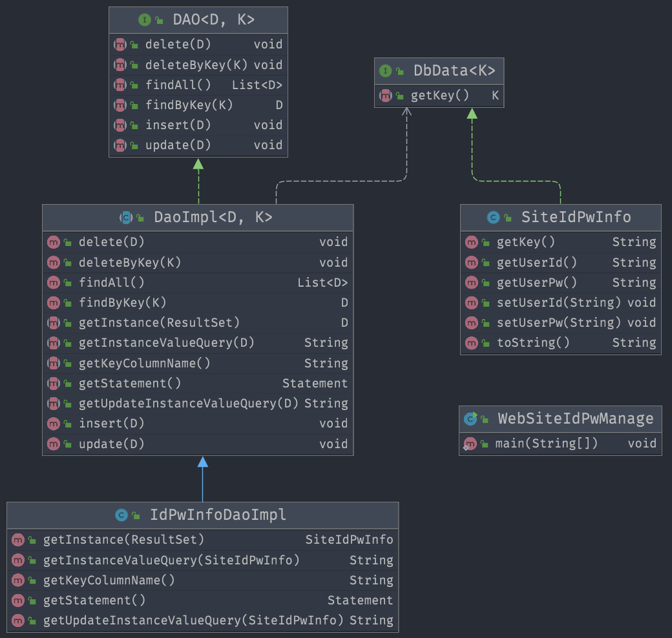
Task: Click the run-main method icon beside main(String[])
Action: click(x=471, y=444)
